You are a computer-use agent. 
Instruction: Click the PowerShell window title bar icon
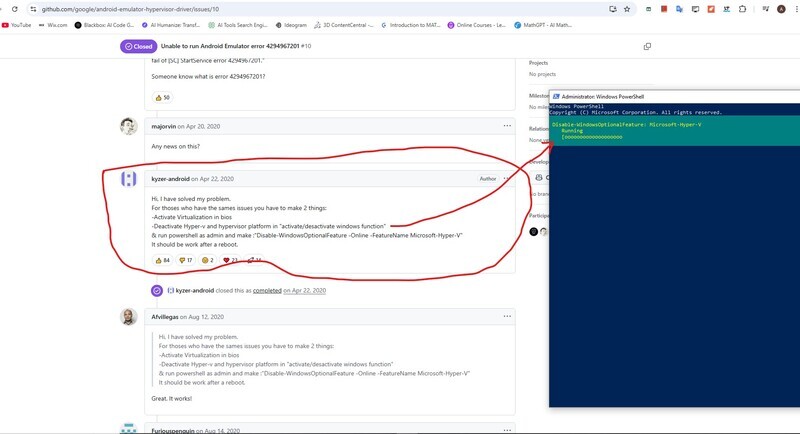(x=556, y=96)
